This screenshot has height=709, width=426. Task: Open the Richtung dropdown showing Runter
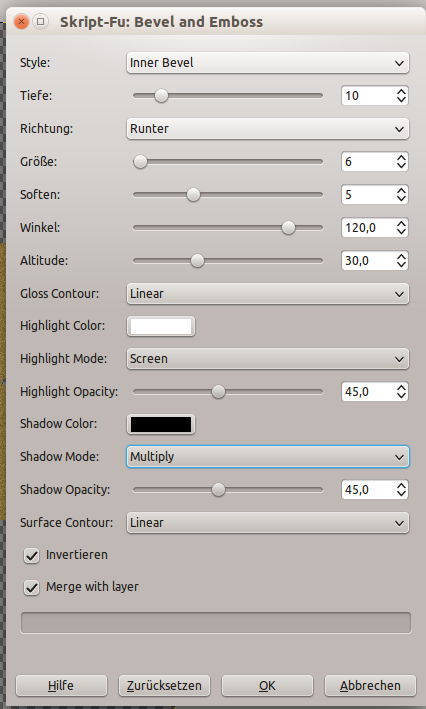(x=268, y=129)
